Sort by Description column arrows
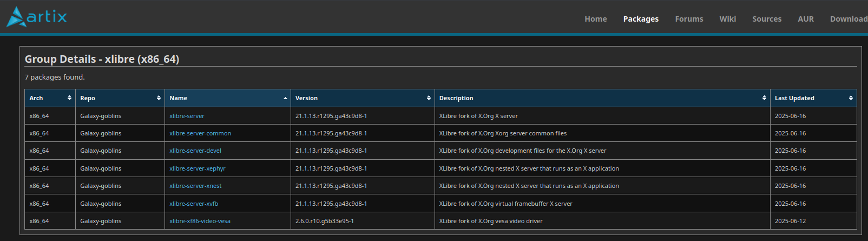Image resolution: width=868 pixels, height=241 pixels. [x=764, y=98]
